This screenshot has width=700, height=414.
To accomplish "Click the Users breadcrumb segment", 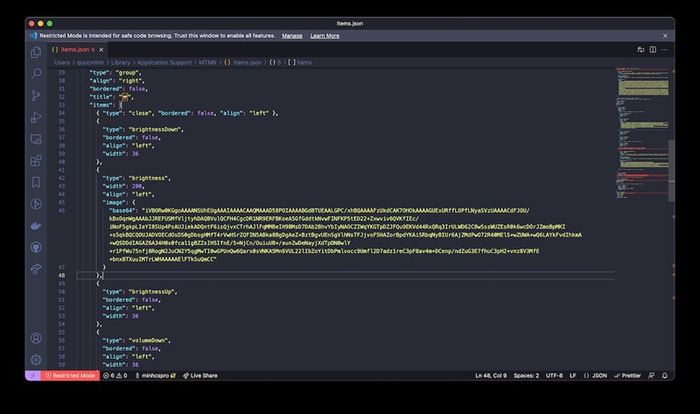I will (x=62, y=63).
